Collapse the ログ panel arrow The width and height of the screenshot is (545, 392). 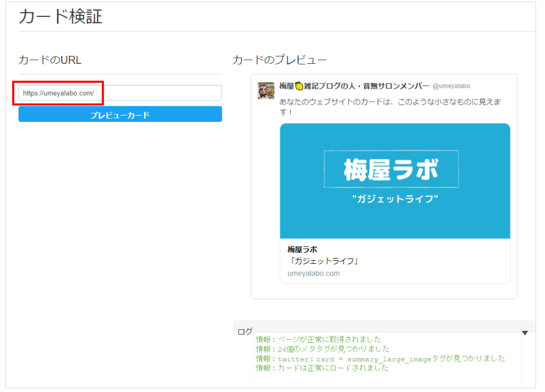click(x=525, y=333)
